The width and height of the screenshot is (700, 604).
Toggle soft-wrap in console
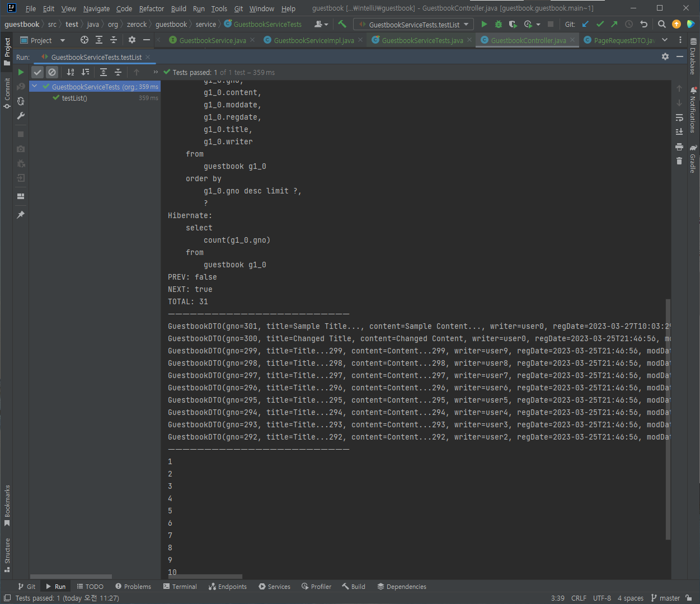point(679,117)
